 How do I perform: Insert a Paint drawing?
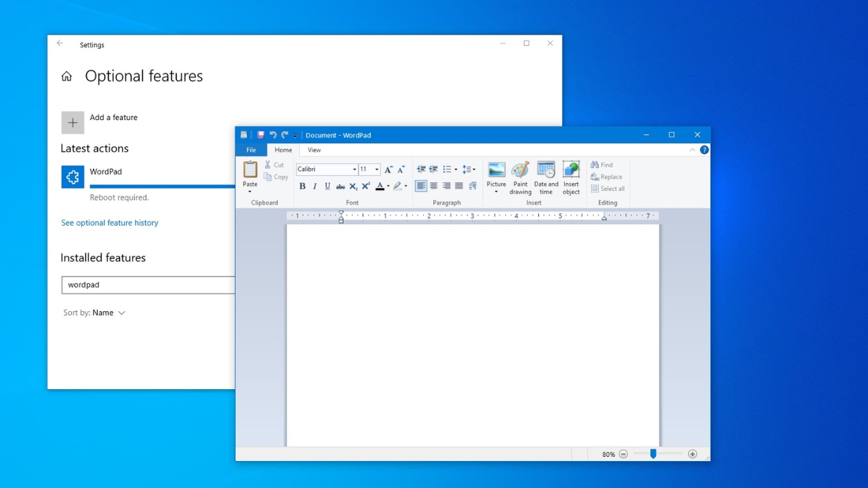(x=520, y=178)
